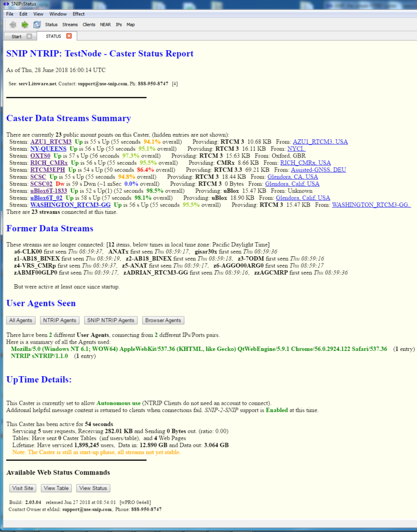Click the green forward arrow icon
The height and width of the screenshot is (532, 417).
click(25, 24)
